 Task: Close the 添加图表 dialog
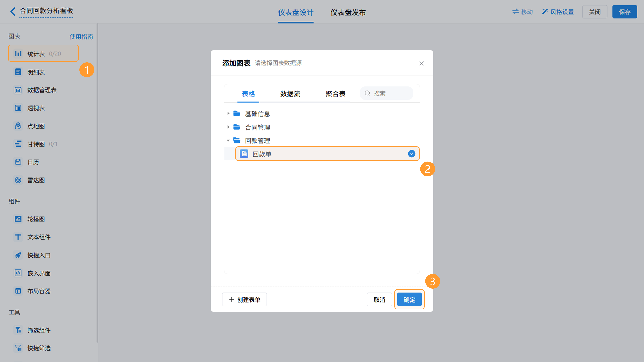[x=421, y=63]
